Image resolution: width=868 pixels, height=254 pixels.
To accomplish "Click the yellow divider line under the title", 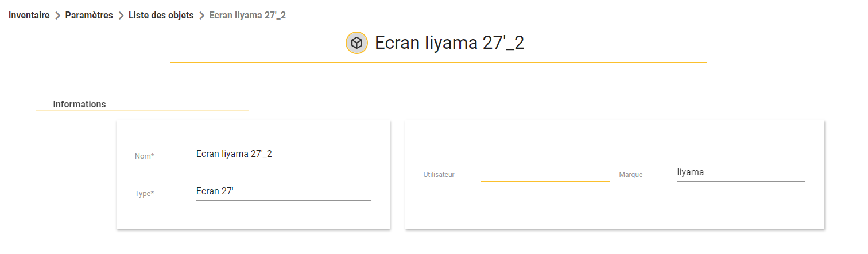I will point(438,62).
